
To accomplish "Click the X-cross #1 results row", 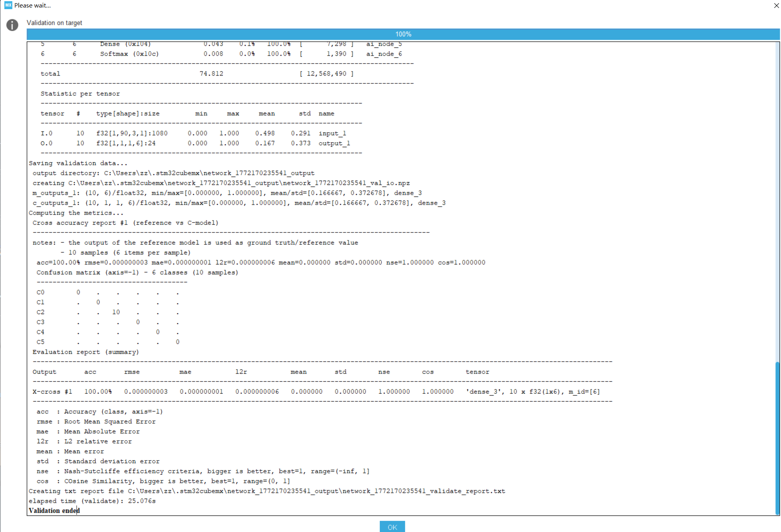I will (x=316, y=392).
